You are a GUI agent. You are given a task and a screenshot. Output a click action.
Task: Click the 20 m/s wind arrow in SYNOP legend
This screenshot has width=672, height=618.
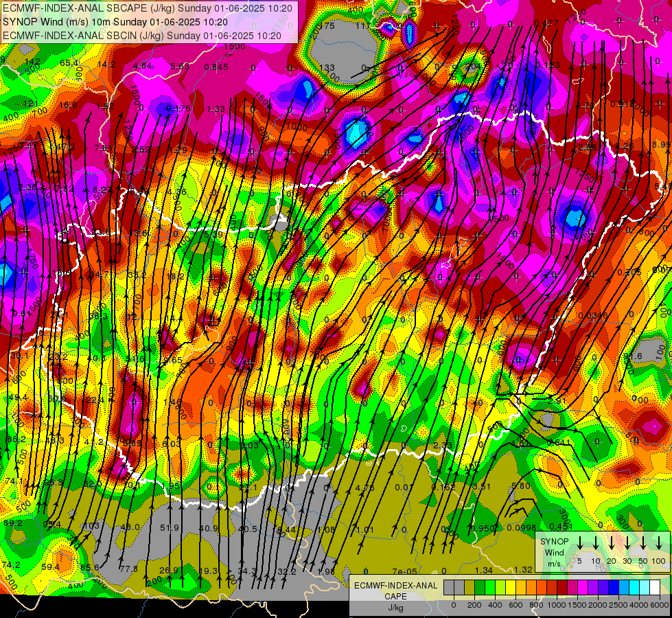612,543
